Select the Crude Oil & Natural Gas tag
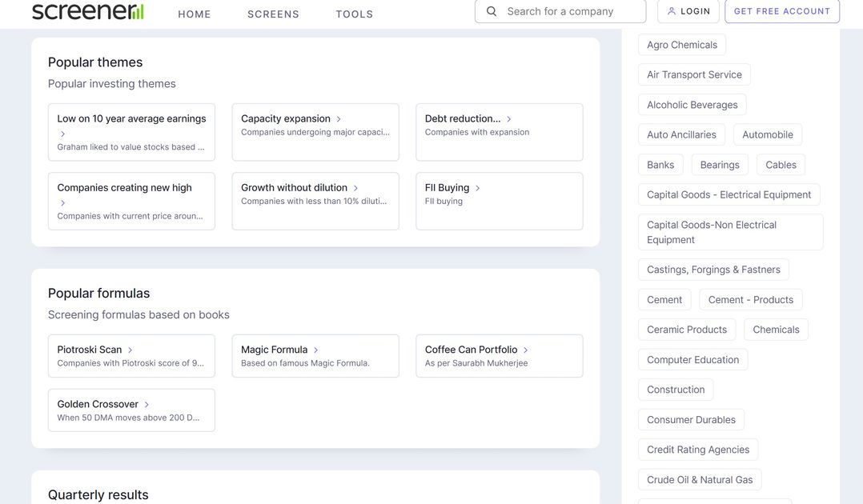Screen dimensions: 863x504 click(700, 480)
